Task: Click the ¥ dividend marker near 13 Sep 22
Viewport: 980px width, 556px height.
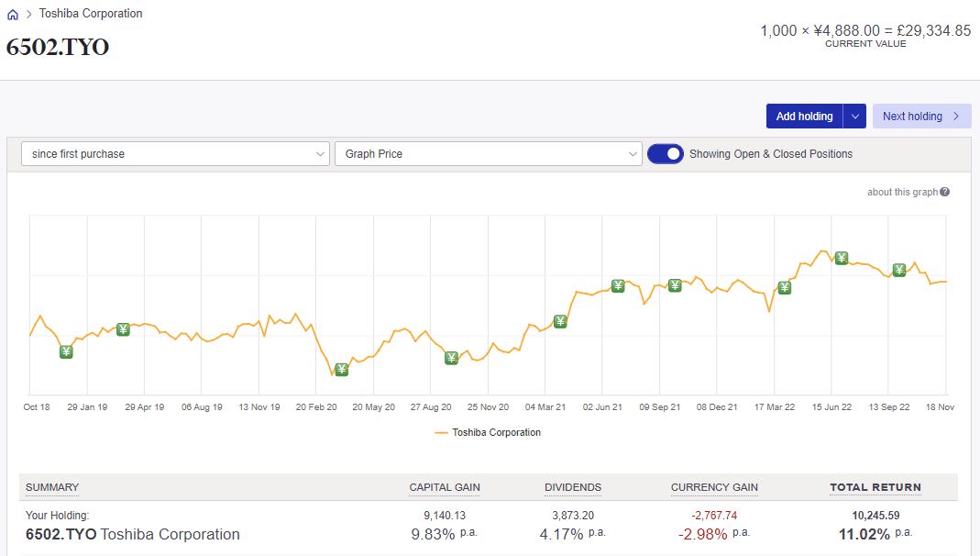Action: pos(897,270)
